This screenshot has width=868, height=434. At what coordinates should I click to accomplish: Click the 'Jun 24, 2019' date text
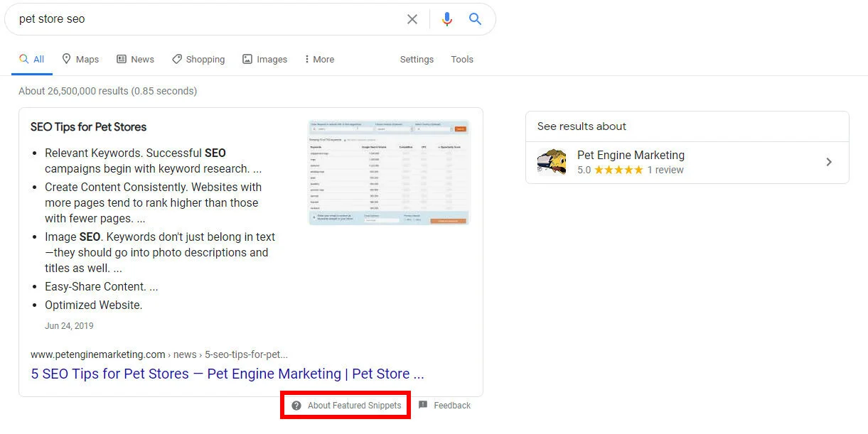pyautogui.click(x=69, y=326)
